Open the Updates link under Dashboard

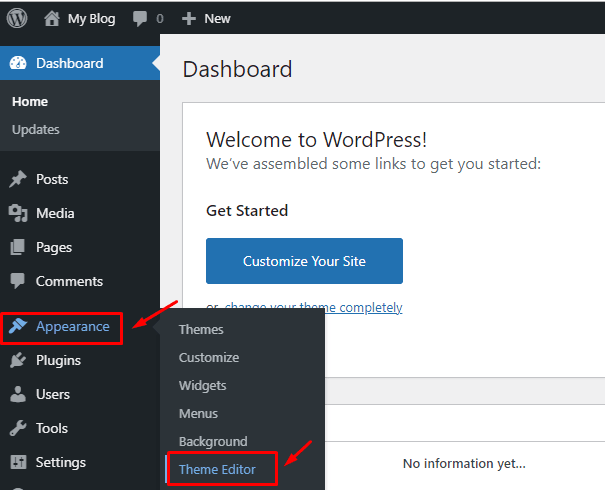[36, 129]
